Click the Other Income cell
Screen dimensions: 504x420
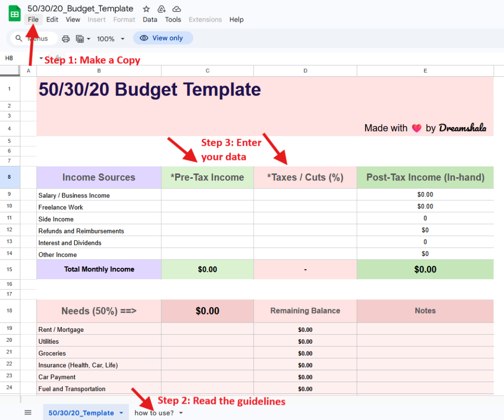pyautogui.click(x=99, y=254)
